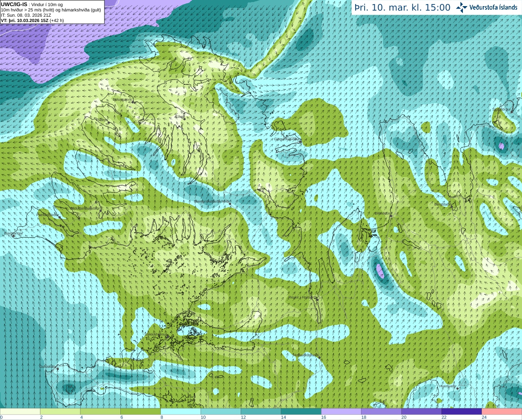Select the Gufuskálar station label
The height and width of the screenshot is (420, 522).
point(48,366)
